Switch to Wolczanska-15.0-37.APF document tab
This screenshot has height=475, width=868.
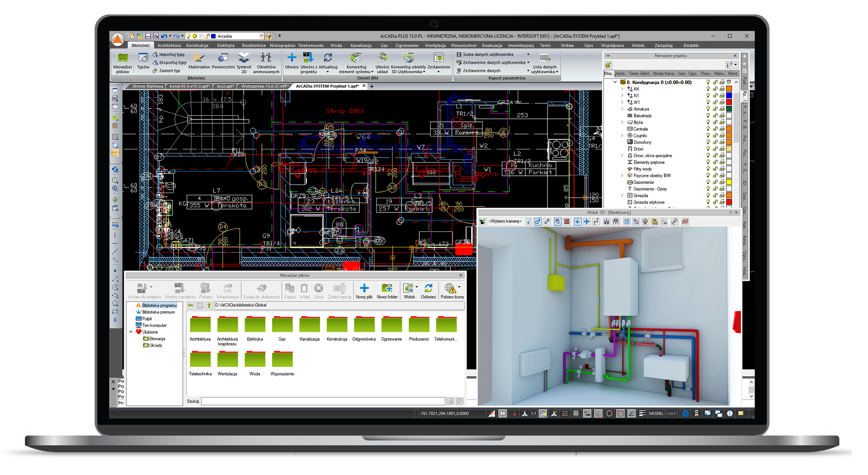pos(265,86)
